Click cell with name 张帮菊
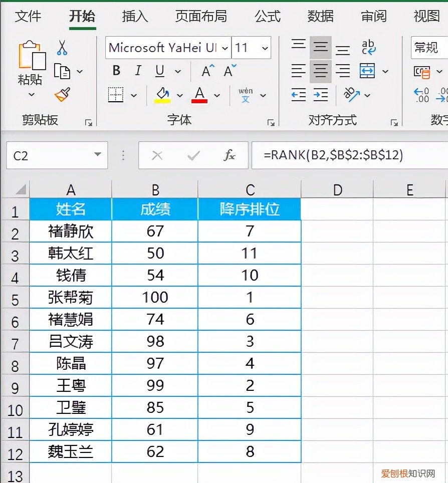The width and height of the screenshot is (448, 483). (x=71, y=298)
